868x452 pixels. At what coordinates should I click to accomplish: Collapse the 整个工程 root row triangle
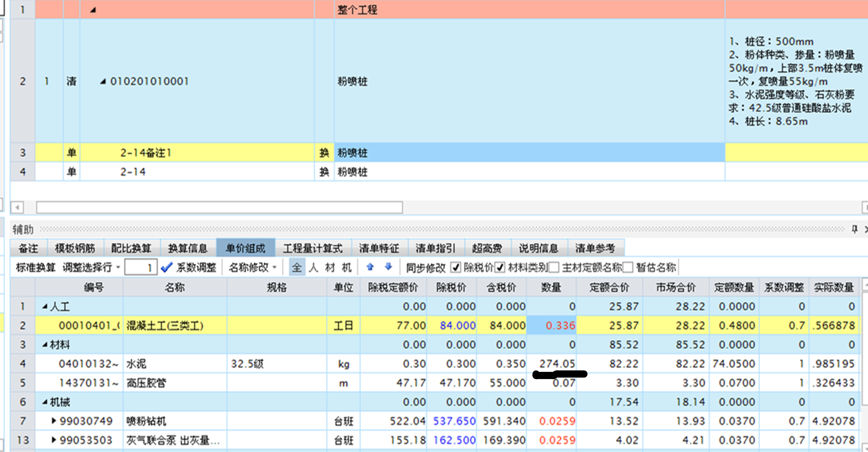pos(93,10)
